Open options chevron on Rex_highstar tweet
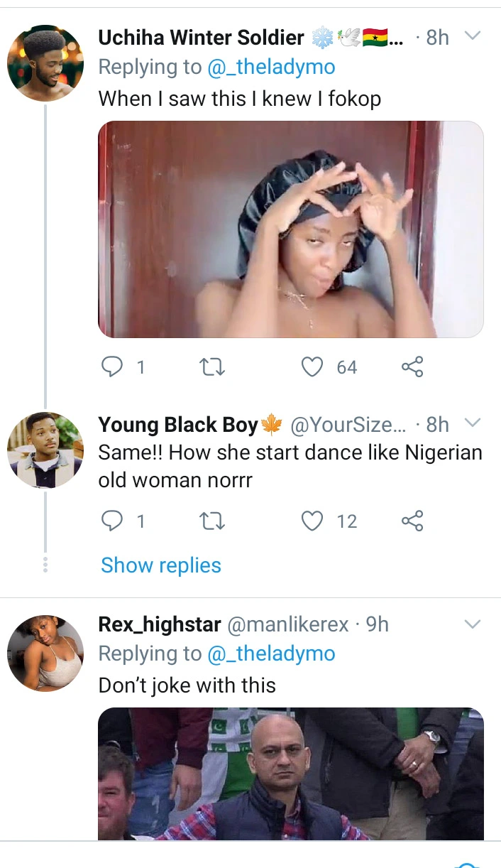 pyautogui.click(x=472, y=624)
